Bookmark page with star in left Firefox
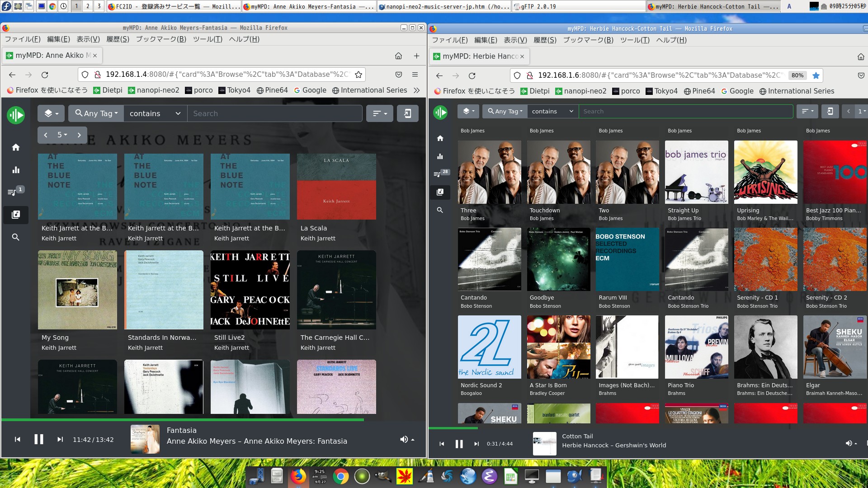Viewport: 868px width, 488px height. point(359,75)
